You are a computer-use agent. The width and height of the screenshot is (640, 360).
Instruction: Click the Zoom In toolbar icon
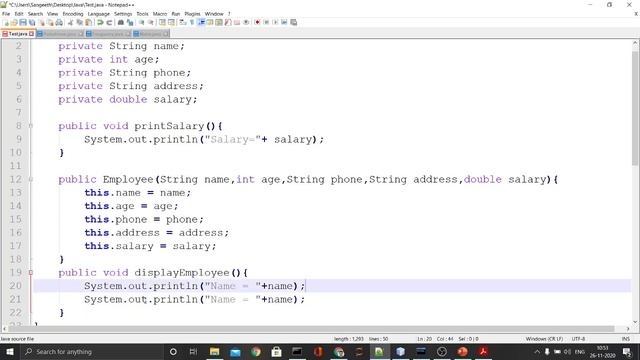[x=141, y=22]
